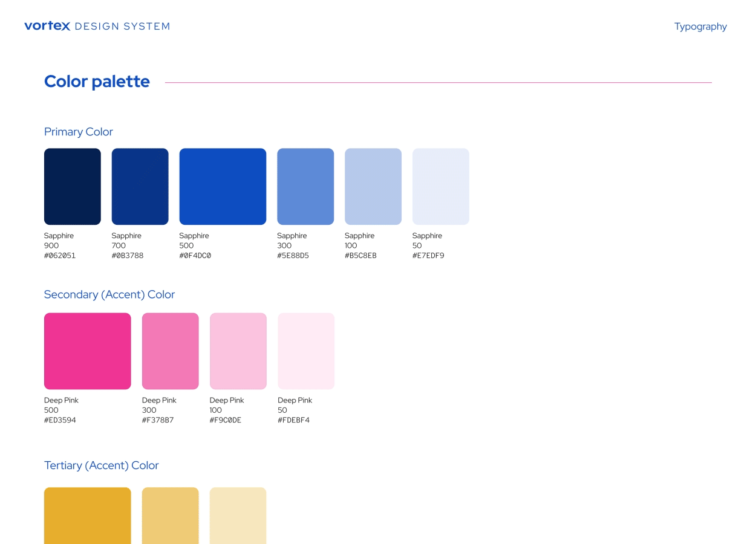This screenshot has width=756, height=544.
Task: Click the hex code #F378B7
Action: click(x=158, y=420)
